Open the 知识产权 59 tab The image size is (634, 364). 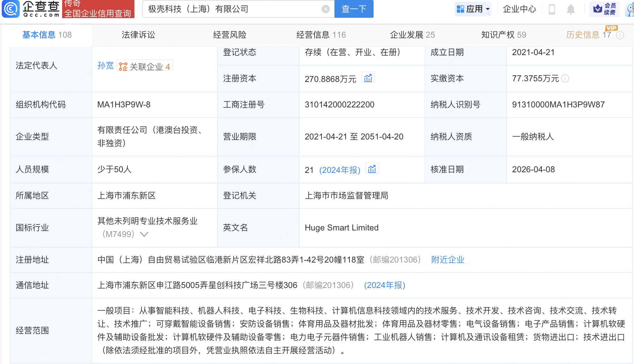[503, 35]
